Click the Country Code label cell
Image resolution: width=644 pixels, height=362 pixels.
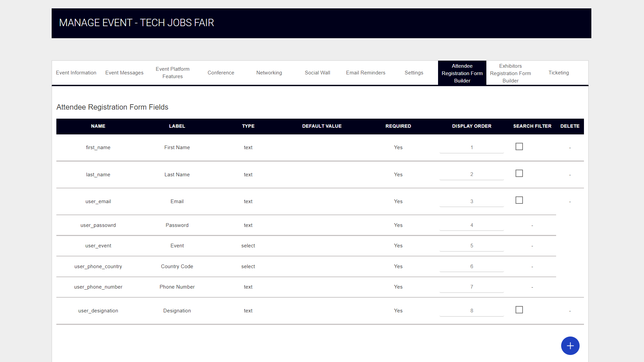[x=177, y=266]
